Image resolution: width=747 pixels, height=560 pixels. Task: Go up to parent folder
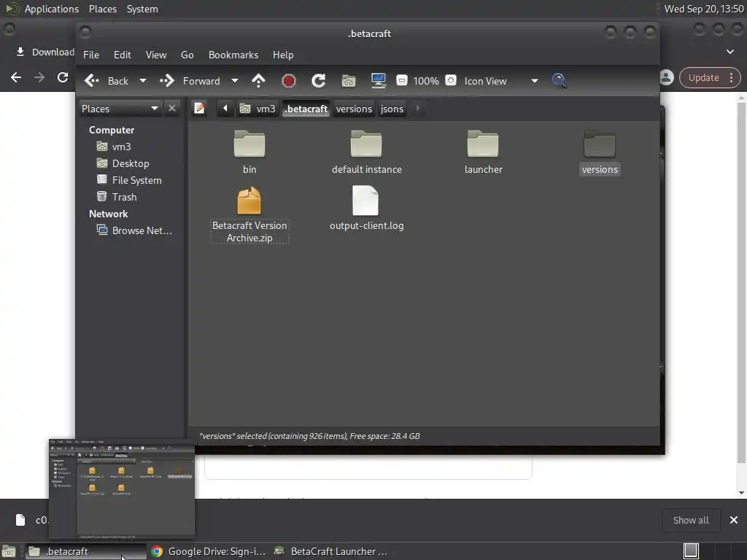(x=258, y=81)
